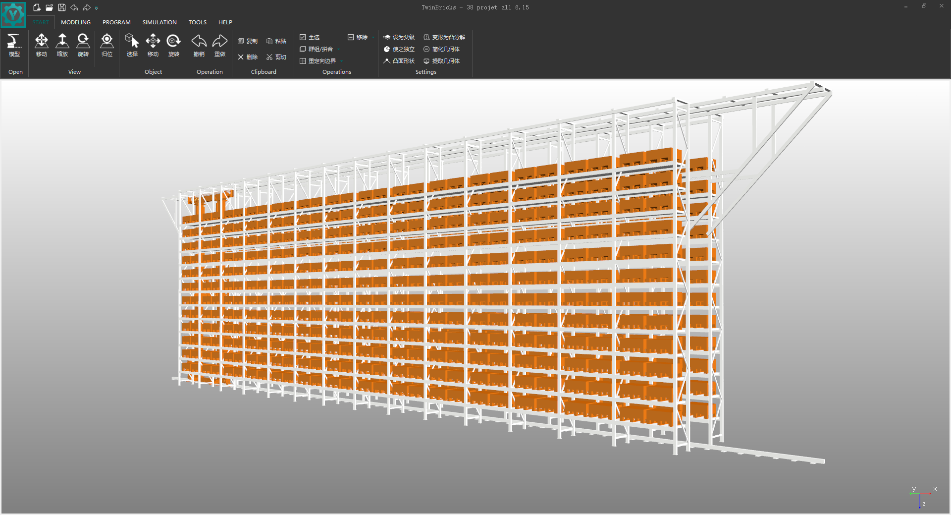
Task: Expand the dropdown arrow beside 固定到边界
Action: pos(341,61)
